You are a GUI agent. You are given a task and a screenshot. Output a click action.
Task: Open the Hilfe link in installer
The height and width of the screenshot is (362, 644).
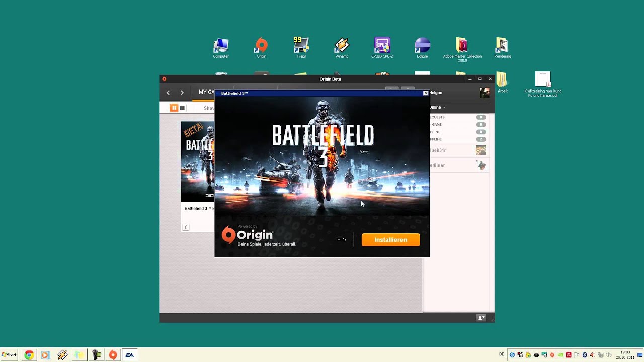coord(342,240)
